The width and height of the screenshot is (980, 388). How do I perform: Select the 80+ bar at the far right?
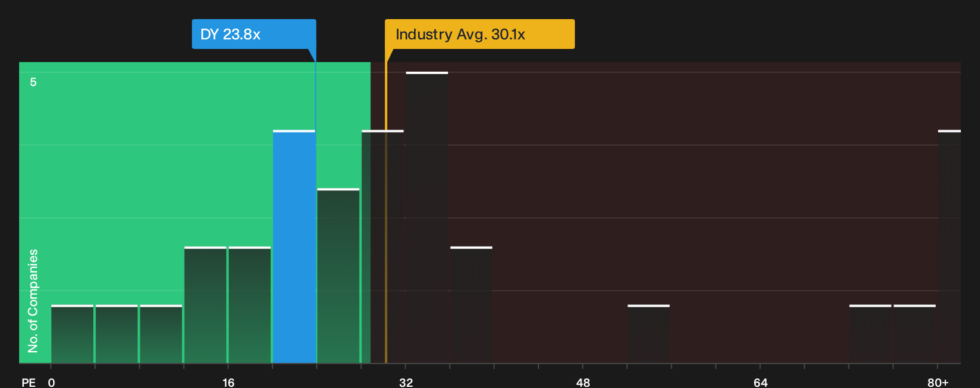tap(950, 247)
